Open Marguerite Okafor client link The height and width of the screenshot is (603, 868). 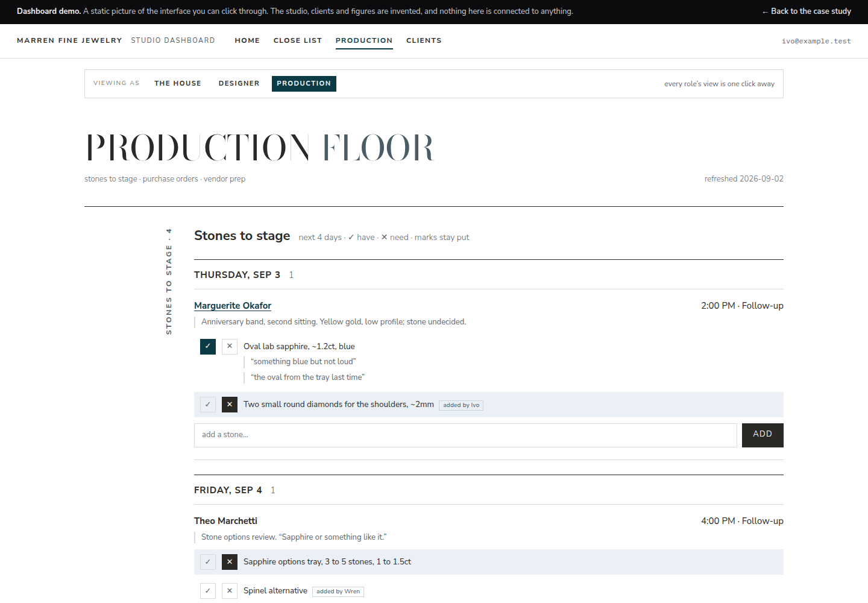233,306
